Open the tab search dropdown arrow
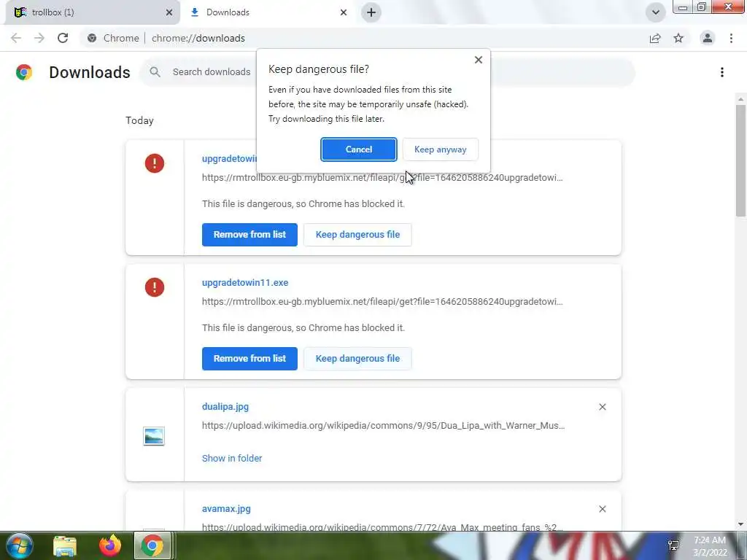The height and width of the screenshot is (560, 747). tap(656, 12)
